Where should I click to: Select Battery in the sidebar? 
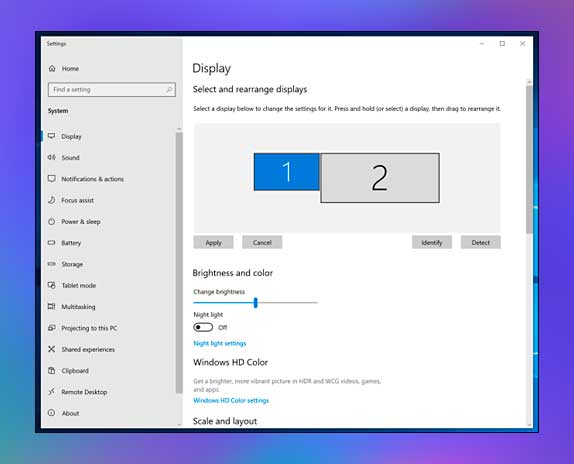click(x=71, y=243)
